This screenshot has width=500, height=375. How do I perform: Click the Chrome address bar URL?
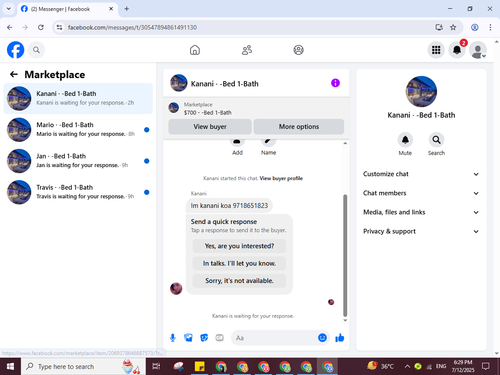click(132, 27)
